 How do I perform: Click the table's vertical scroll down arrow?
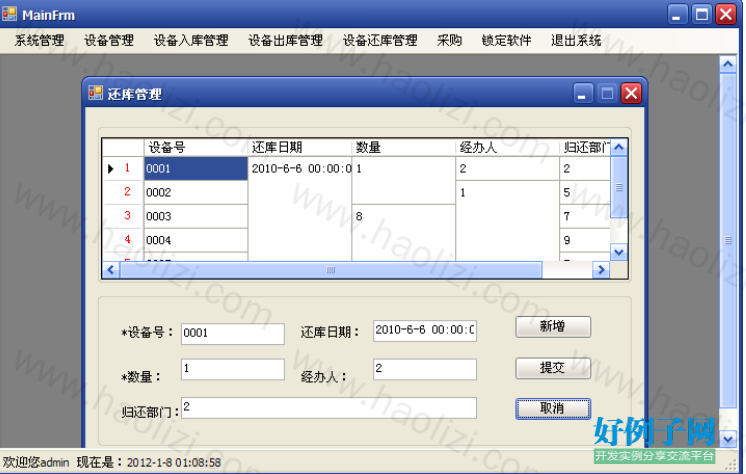(x=619, y=252)
